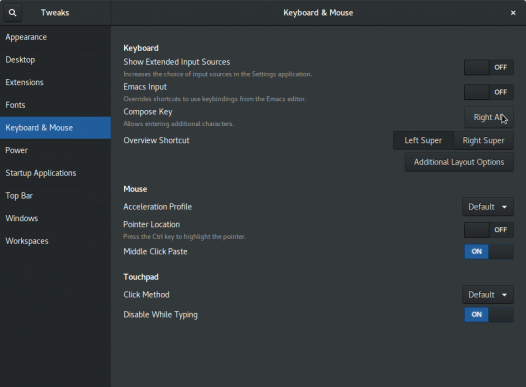This screenshot has width=526, height=387.
Task: Go to Startup Applications
Action: point(55,173)
